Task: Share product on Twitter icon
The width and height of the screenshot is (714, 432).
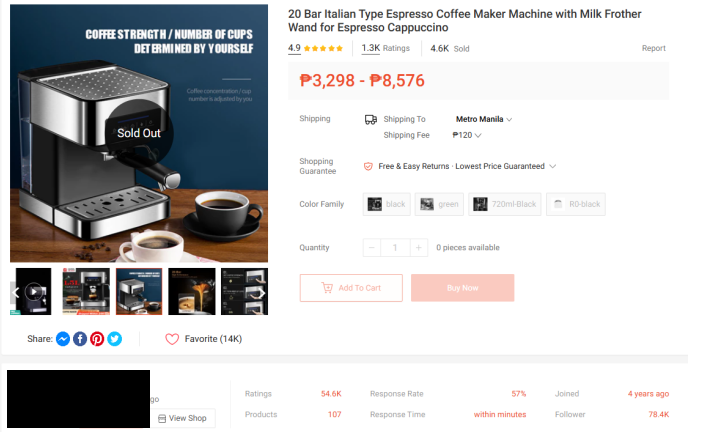Action: point(114,339)
